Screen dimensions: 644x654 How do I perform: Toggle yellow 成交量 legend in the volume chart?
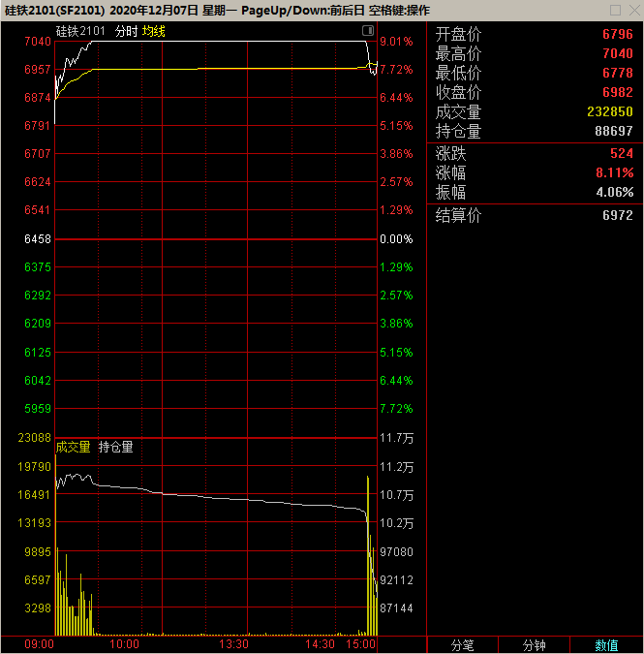(74, 447)
